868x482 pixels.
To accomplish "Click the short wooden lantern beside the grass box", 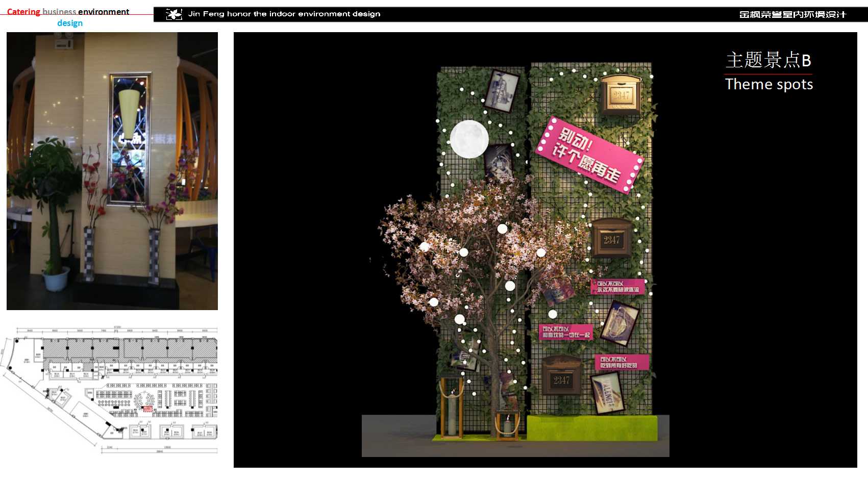I will coord(508,424).
